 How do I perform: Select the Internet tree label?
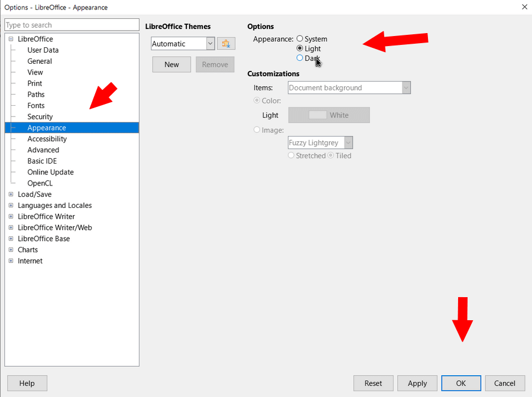[x=30, y=261]
